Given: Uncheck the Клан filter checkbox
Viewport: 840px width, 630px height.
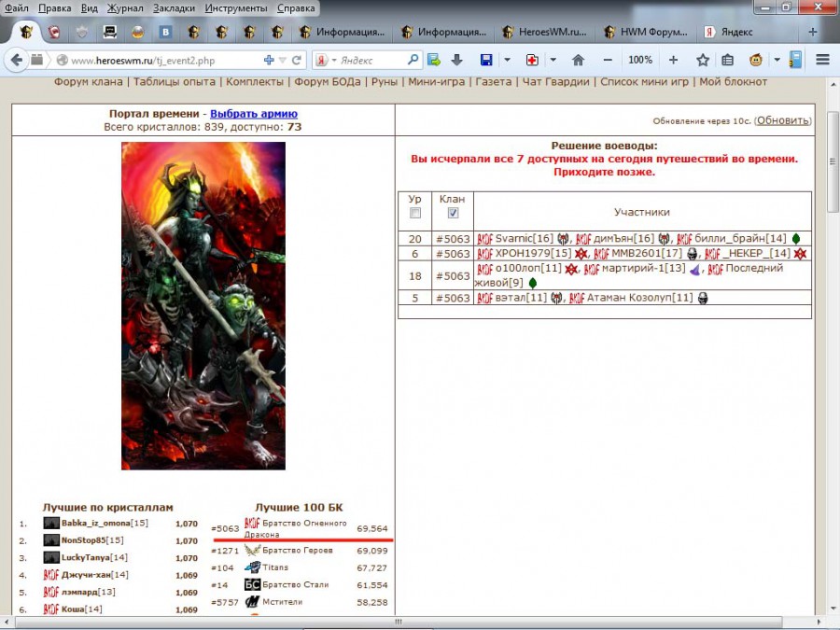Looking at the screenshot, I should 453,213.
